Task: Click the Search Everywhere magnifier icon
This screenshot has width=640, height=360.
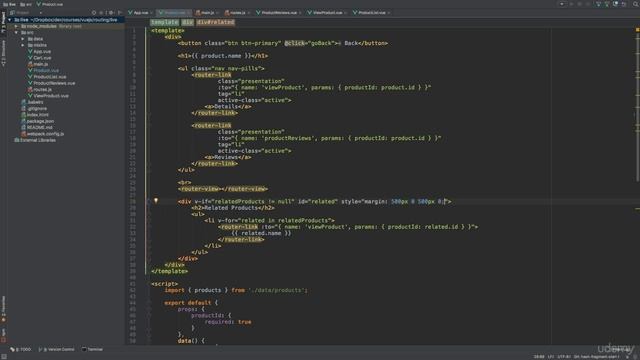Action: (636, 4)
